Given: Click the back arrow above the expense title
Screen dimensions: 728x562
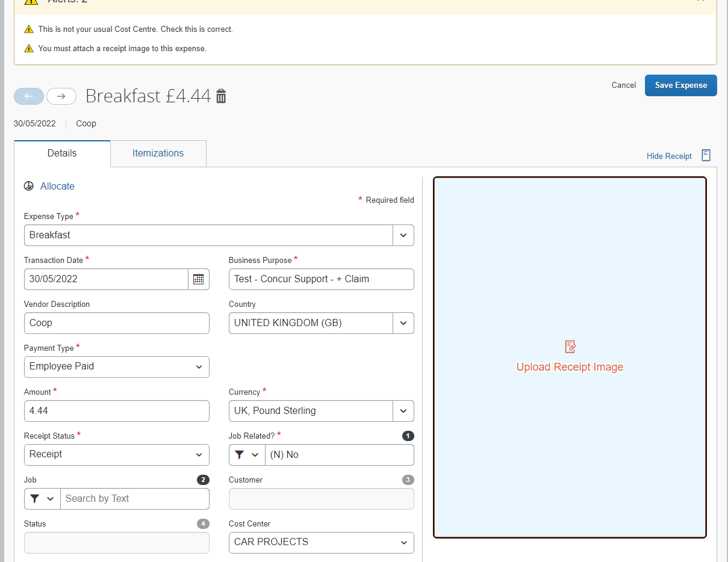Looking at the screenshot, I should [29, 96].
